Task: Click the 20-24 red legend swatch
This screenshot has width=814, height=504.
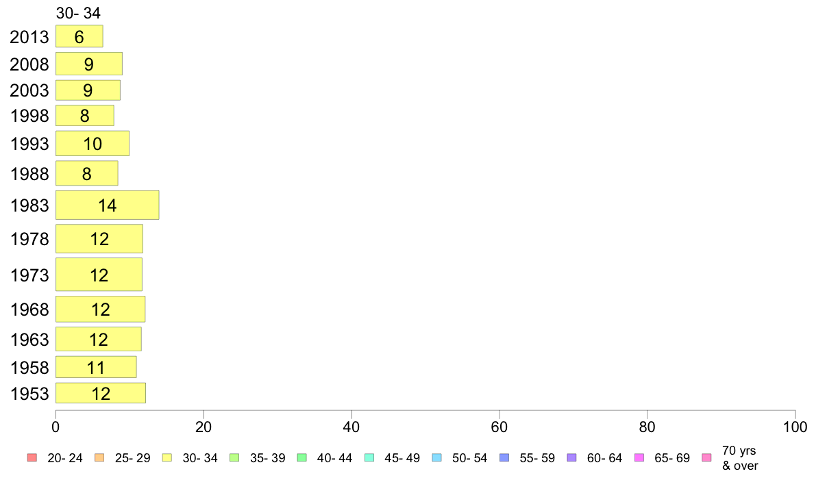Action: pos(31,458)
